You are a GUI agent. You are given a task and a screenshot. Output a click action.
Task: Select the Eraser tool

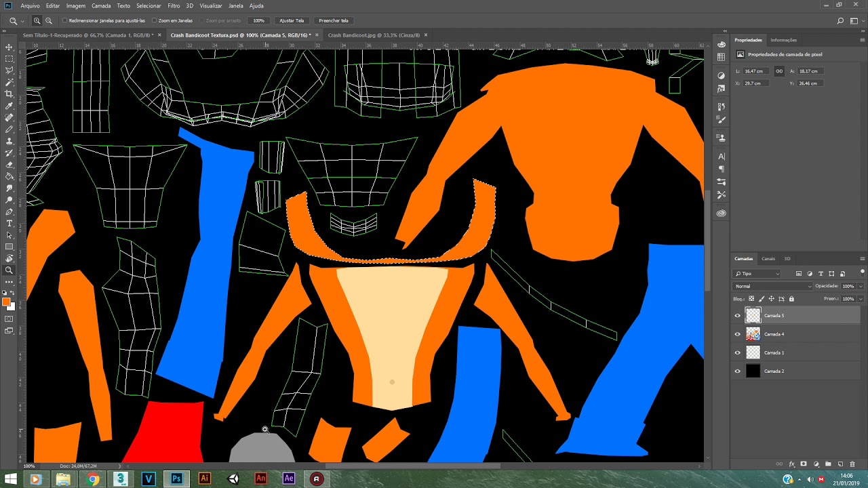(9, 165)
